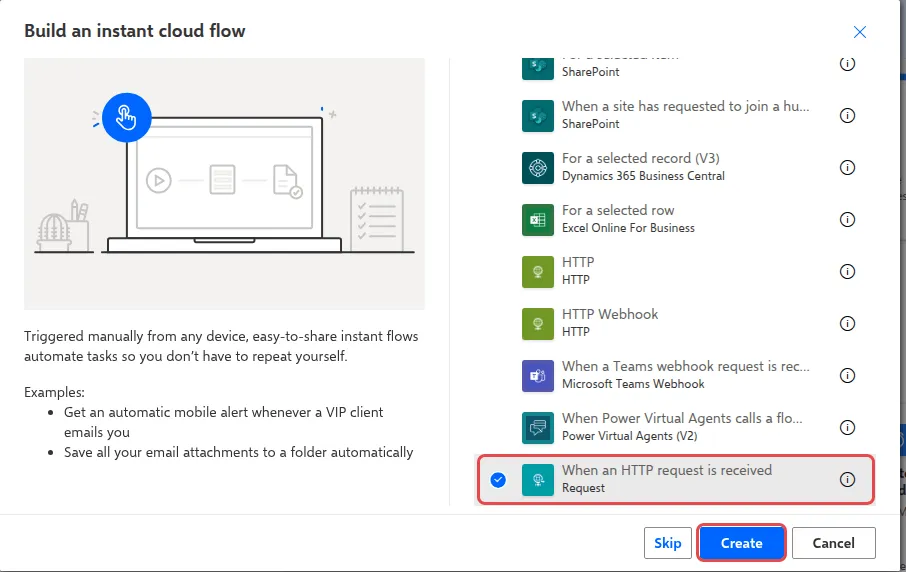Screen dimensions: 906x572
Task: Click the Request connector icon
Action: (537, 480)
